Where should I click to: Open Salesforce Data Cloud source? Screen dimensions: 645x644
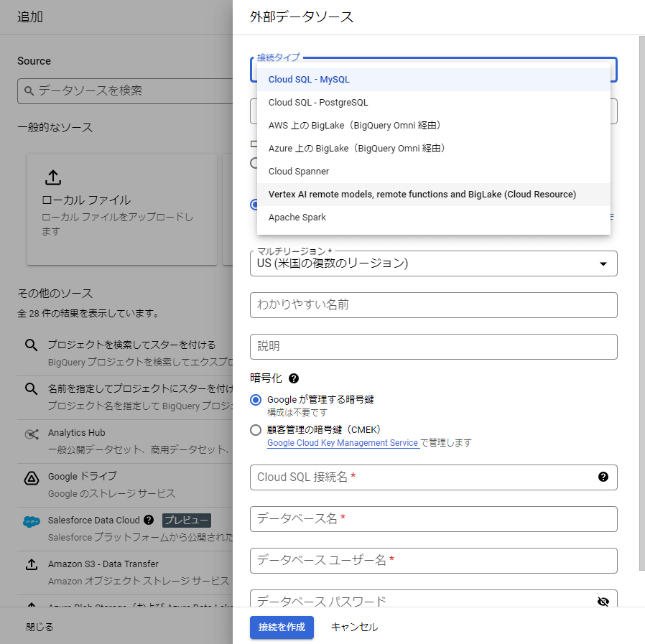point(125,529)
